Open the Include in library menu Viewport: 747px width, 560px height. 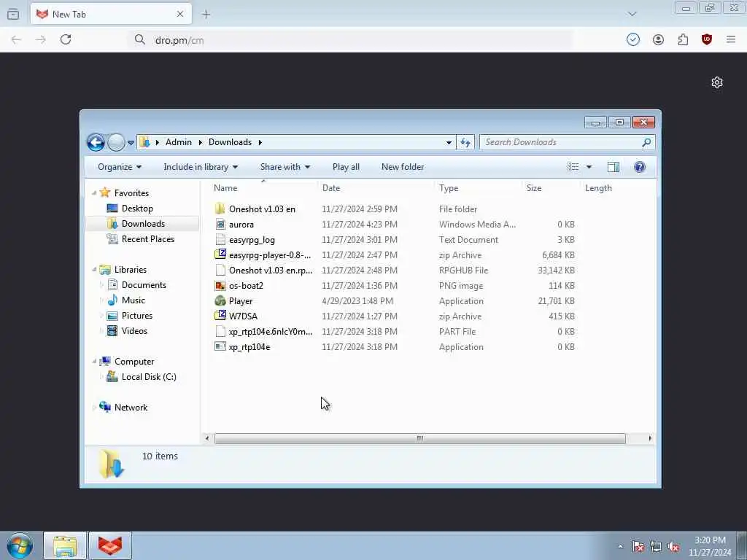pyautogui.click(x=201, y=167)
